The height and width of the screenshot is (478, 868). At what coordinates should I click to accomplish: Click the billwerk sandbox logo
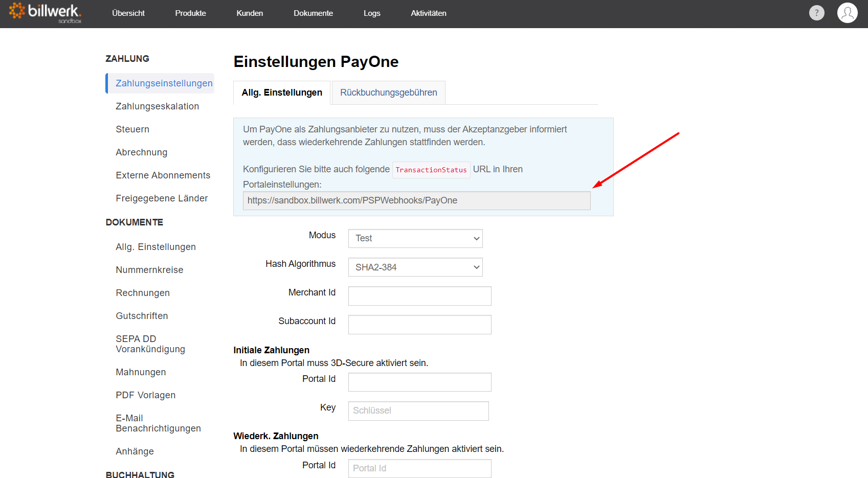[45, 13]
